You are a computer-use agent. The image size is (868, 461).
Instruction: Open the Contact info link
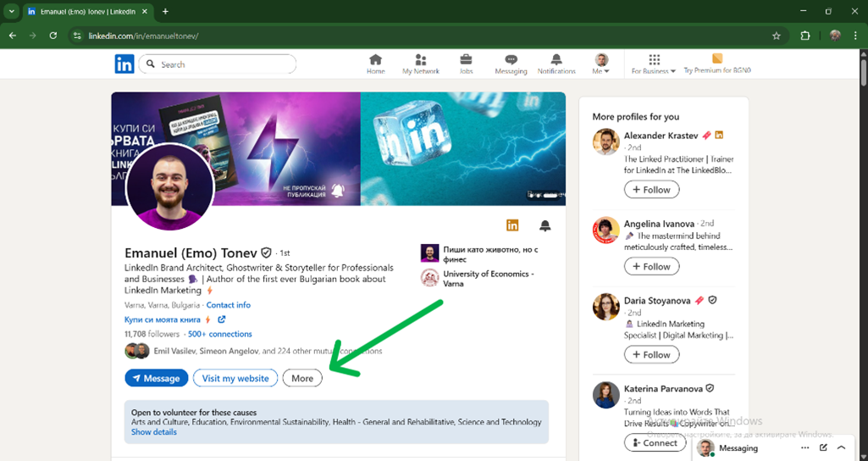[228, 305]
